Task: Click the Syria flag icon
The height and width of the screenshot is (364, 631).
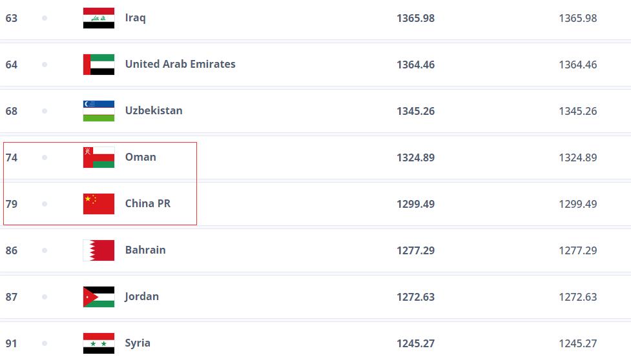Action: (x=99, y=343)
